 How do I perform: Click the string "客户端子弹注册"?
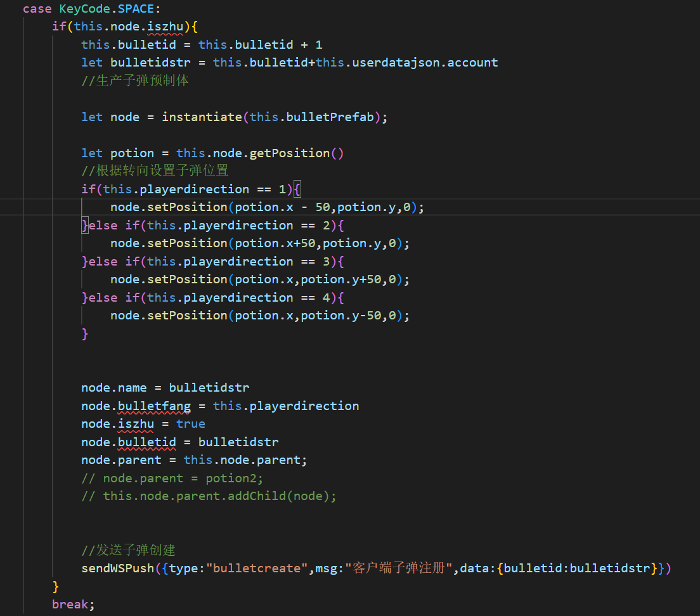tap(399, 568)
